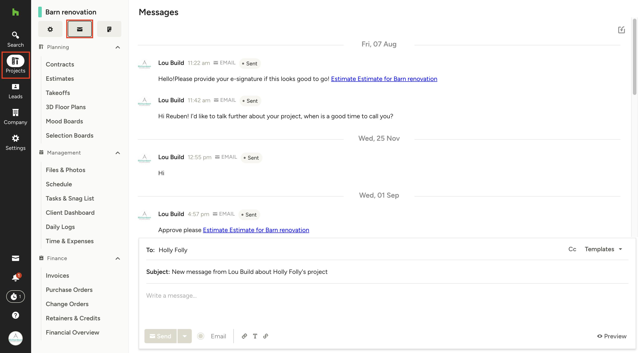The height and width of the screenshot is (353, 644).
Task: Open Templates dropdown
Action: [x=604, y=249]
